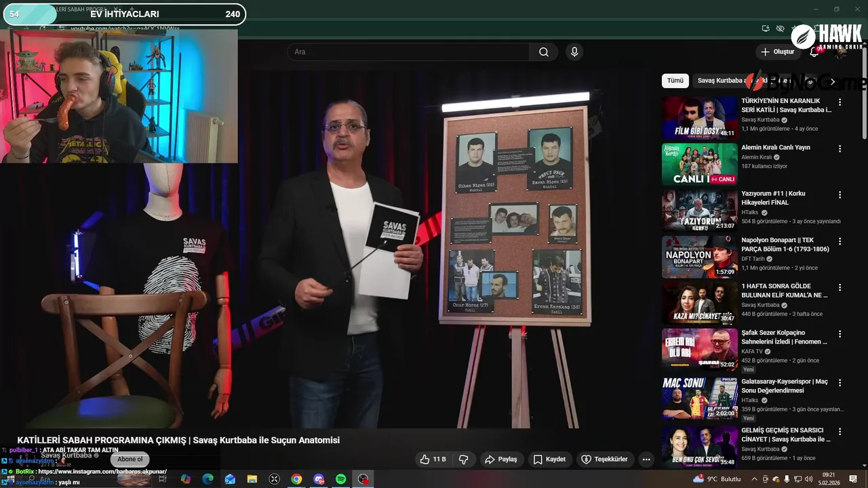Open the Yazıyorum Korku thumbnail
868x488 pixels.
pyautogui.click(x=699, y=209)
